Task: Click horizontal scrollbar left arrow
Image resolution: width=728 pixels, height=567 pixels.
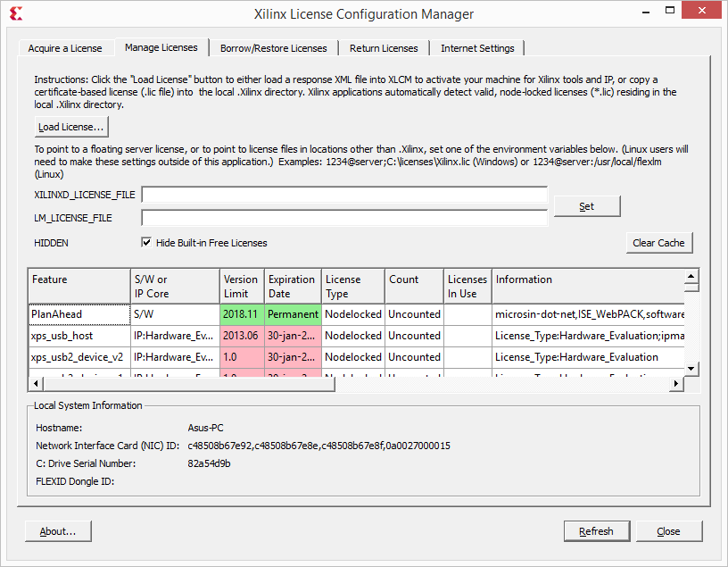Action: click(x=36, y=384)
